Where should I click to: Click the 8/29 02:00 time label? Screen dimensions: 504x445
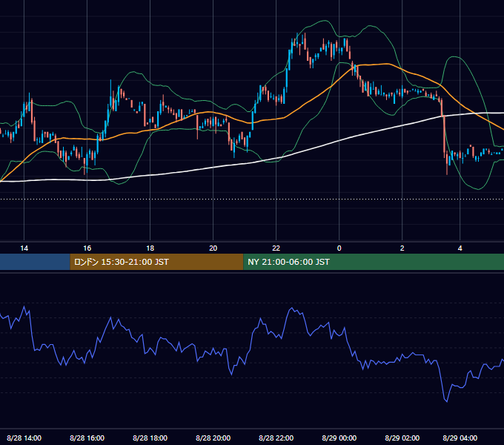click(x=402, y=438)
